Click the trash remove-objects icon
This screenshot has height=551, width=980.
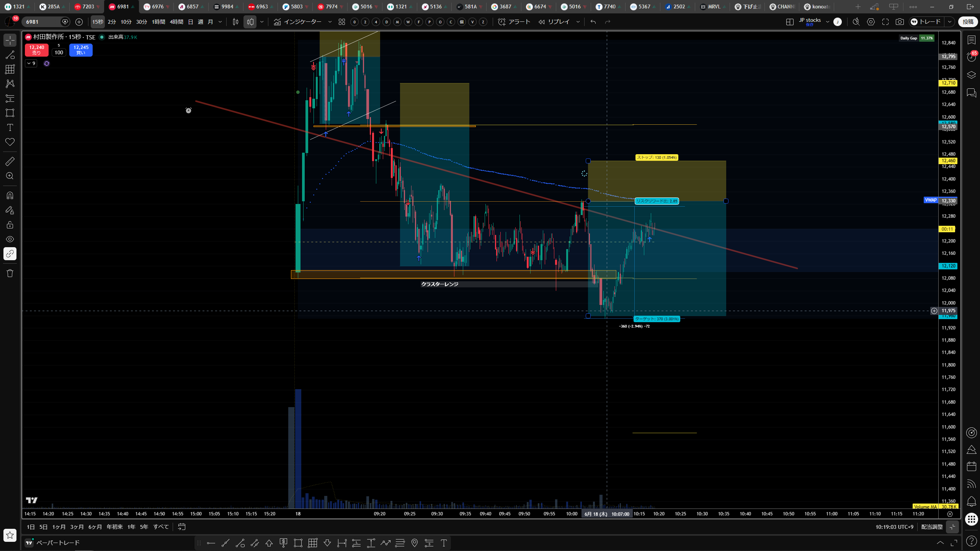[10, 273]
